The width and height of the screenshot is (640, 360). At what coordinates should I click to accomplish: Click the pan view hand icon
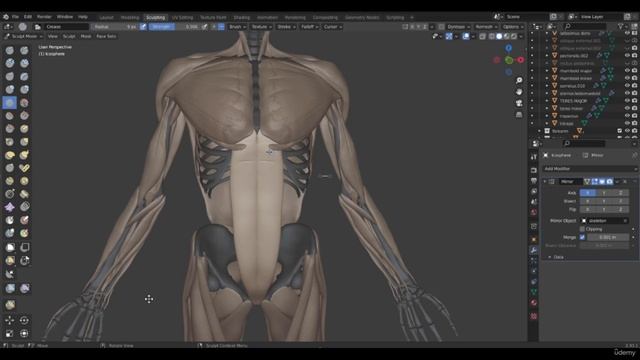519,92
